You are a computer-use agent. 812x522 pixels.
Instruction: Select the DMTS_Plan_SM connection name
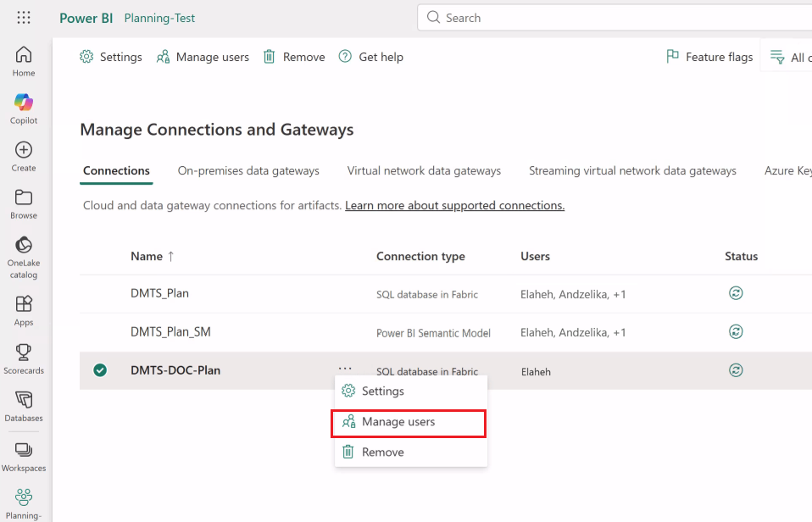170,332
